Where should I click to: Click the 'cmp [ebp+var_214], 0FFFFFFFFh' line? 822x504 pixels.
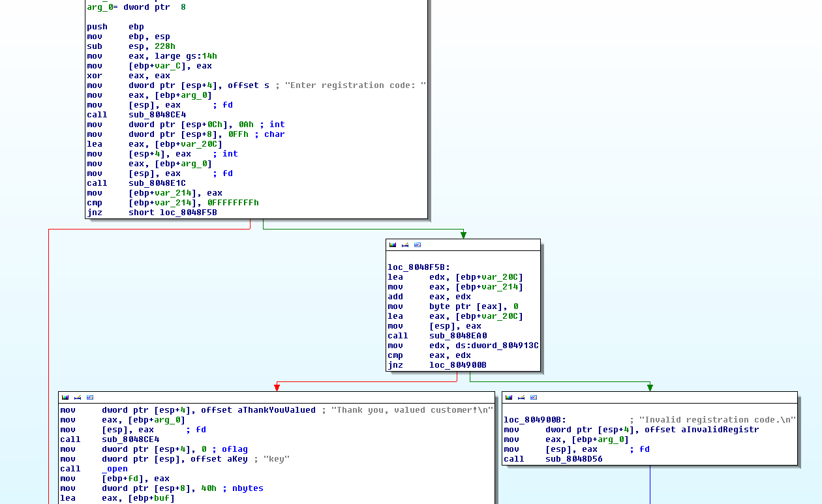[x=173, y=203]
